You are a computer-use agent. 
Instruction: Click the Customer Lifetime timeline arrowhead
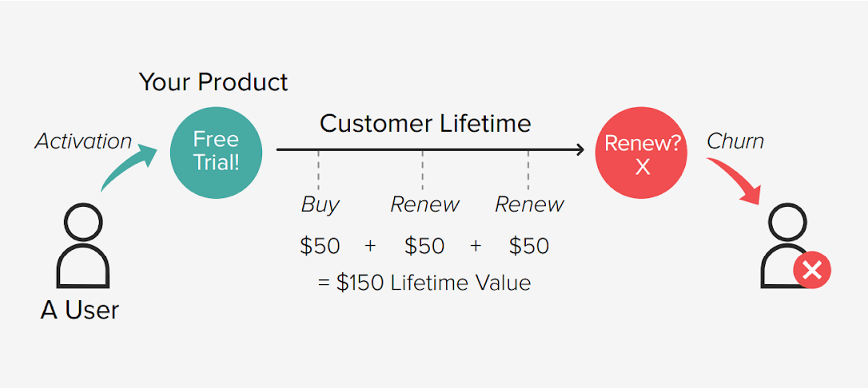pos(580,148)
